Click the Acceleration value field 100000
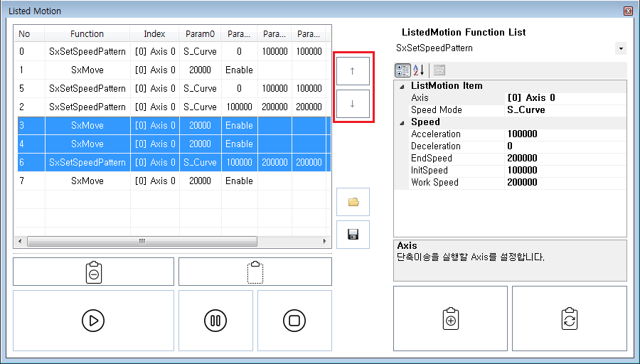Image resolution: width=640 pixels, height=364 pixels. tap(565, 134)
